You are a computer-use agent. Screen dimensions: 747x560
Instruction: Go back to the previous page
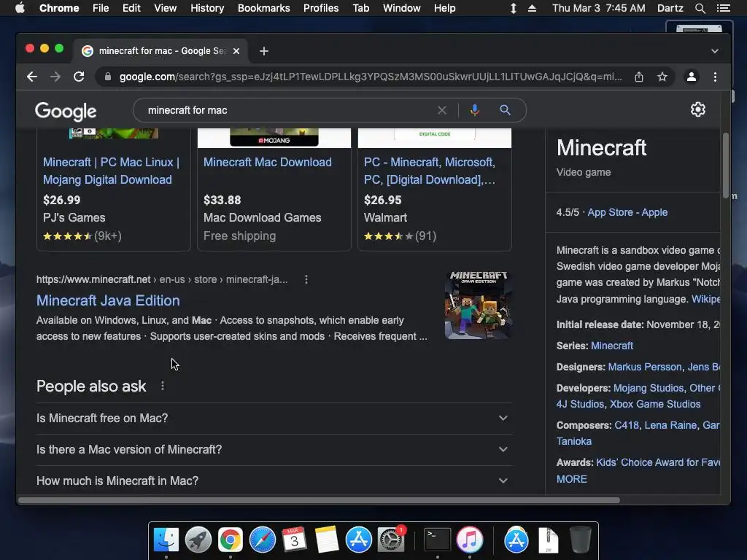(32, 77)
